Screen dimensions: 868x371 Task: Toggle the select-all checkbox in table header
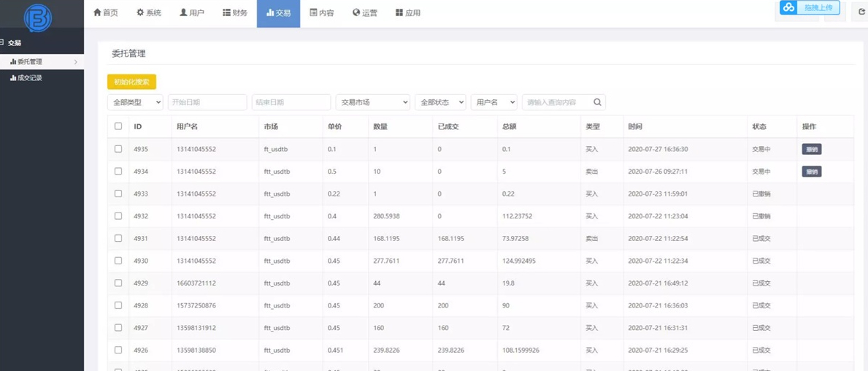118,126
